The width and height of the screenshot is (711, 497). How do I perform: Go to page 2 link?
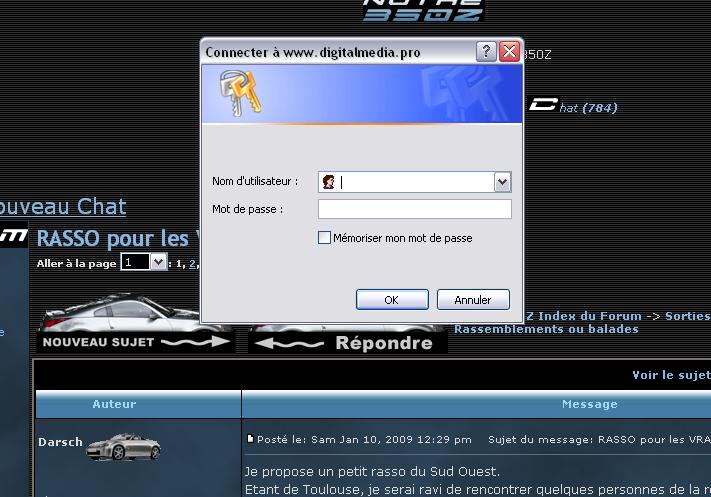point(192,263)
